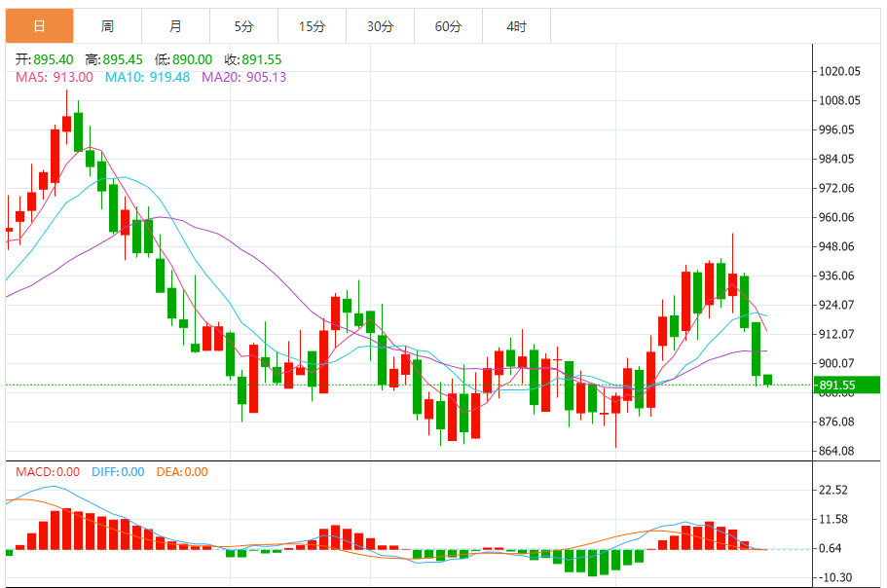Screen dimensions: 887x588
Task: Click the MA10: 919.48 indicator label
Action: click(148, 77)
